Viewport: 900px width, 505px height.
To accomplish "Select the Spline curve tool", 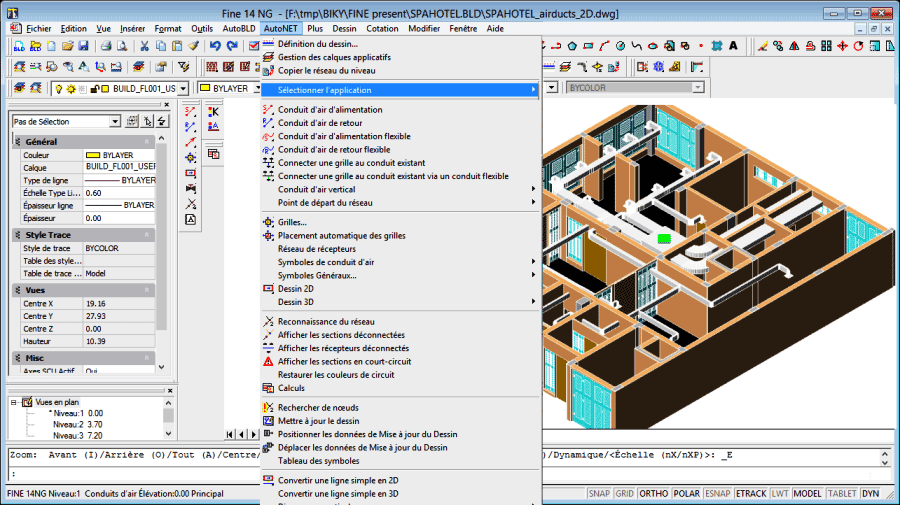I will click(x=637, y=46).
